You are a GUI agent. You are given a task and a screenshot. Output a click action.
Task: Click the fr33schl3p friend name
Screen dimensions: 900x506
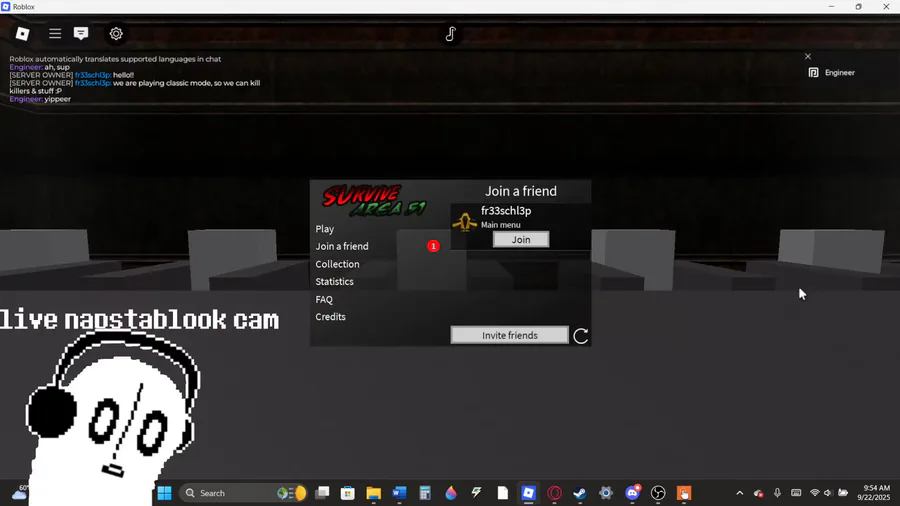(x=506, y=211)
